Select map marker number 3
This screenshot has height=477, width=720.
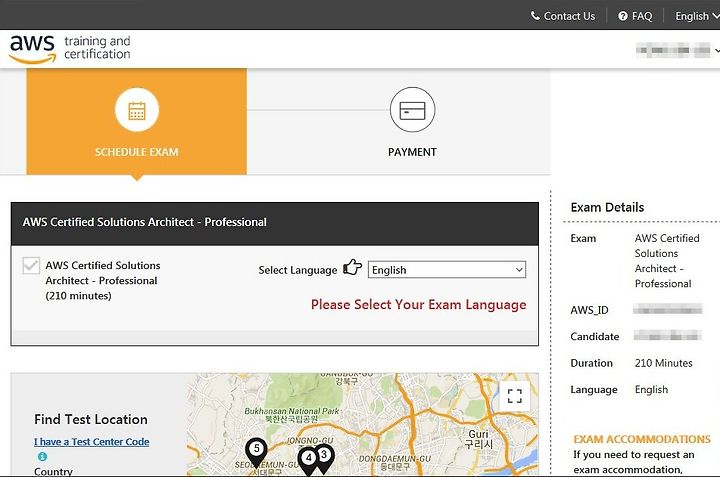coord(324,458)
